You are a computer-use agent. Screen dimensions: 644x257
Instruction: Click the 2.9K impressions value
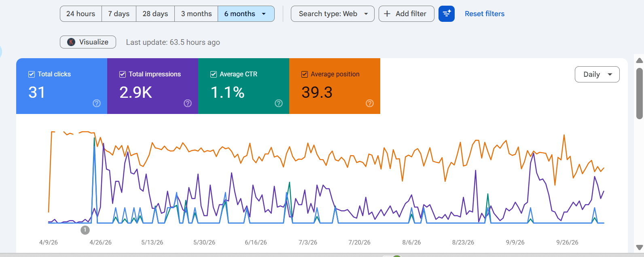[136, 93]
